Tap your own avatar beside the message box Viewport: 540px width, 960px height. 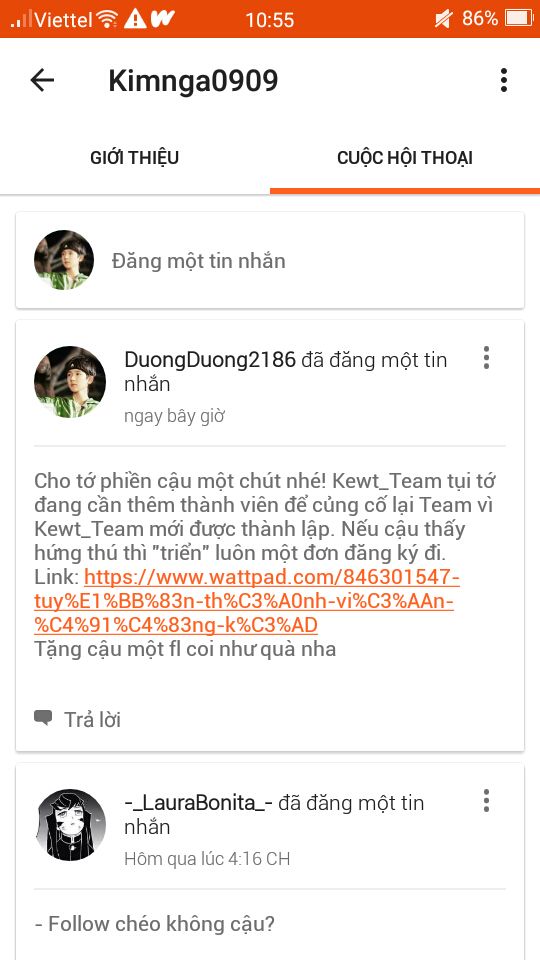point(64,260)
